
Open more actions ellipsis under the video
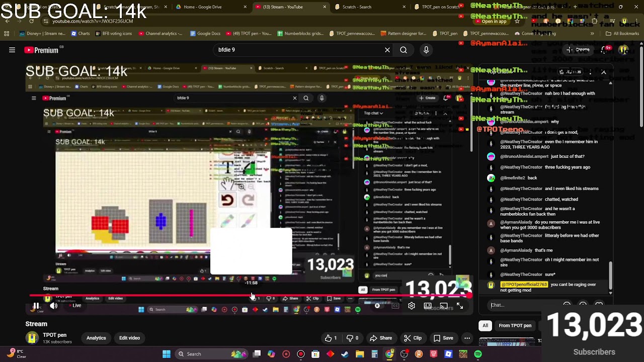[x=467, y=338]
